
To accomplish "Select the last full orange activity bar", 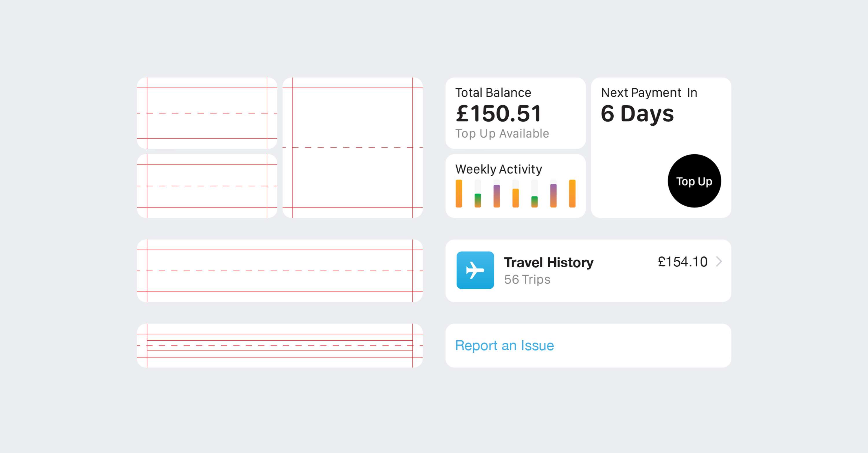I will tap(572, 193).
